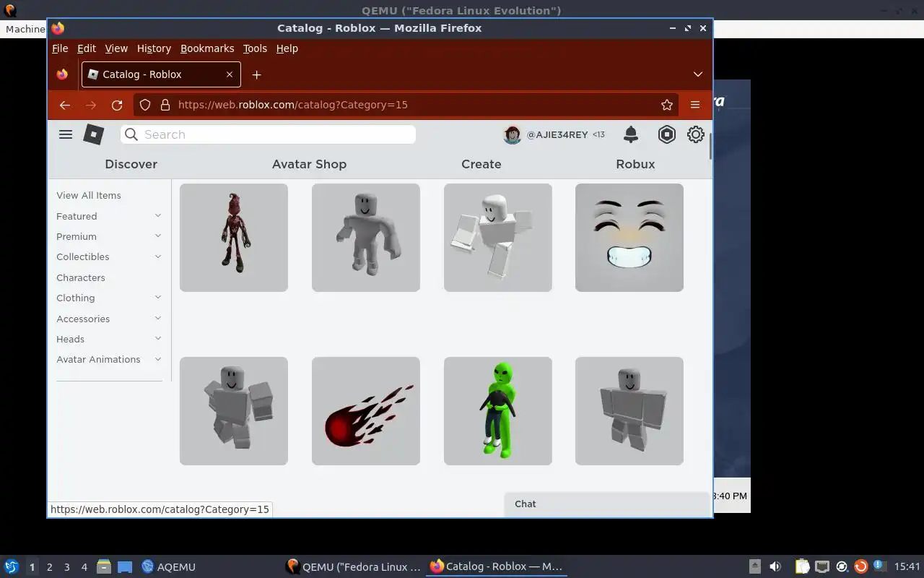
Task: Click the show desktop taskbar icon
Action: (x=125, y=566)
